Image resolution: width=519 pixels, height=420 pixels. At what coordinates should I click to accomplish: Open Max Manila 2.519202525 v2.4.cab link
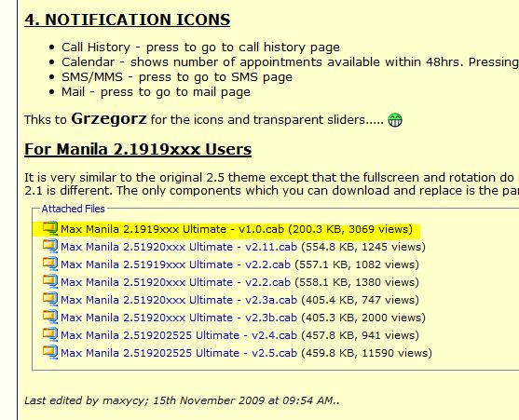pos(179,335)
